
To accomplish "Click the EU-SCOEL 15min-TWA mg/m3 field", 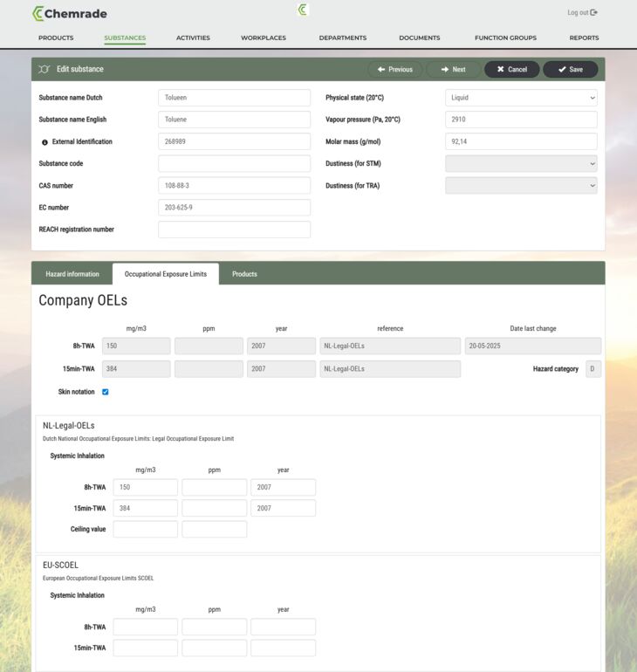I will tap(146, 648).
